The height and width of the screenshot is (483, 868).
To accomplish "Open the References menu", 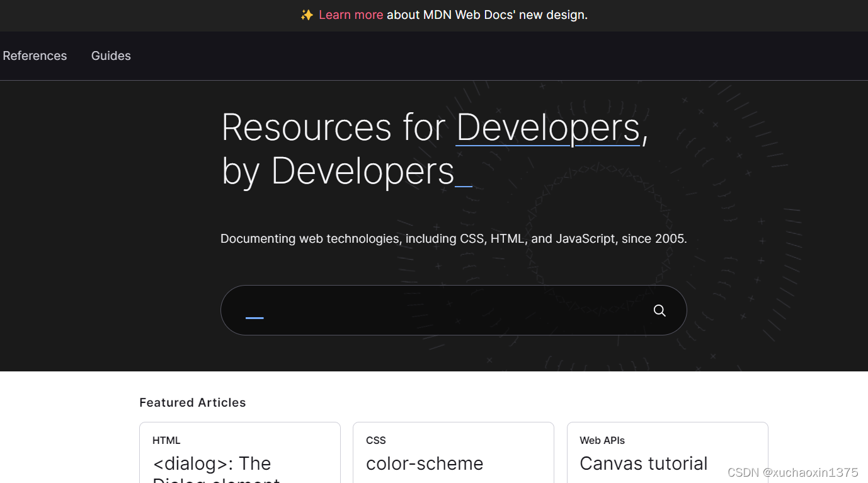I will pyautogui.click(x=35, y=55).
